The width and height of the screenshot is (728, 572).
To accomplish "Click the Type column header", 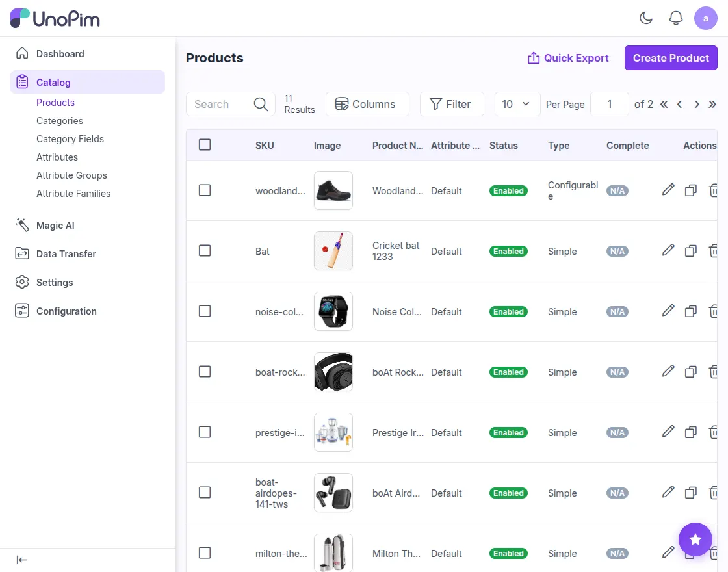I will 558,146.
